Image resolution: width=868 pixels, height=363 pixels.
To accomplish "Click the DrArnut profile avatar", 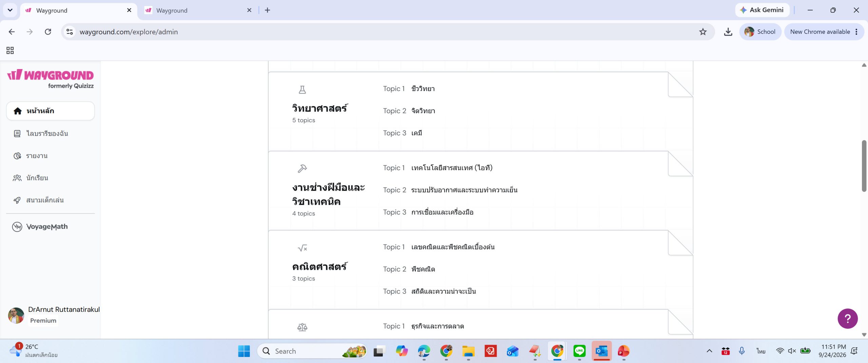I will tap(16, 315).
